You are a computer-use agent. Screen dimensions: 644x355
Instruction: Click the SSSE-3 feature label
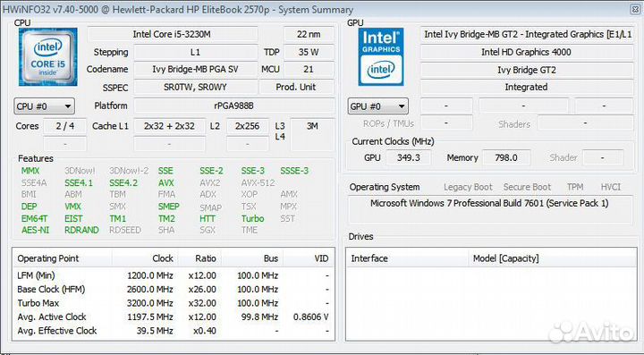point(294,171)
